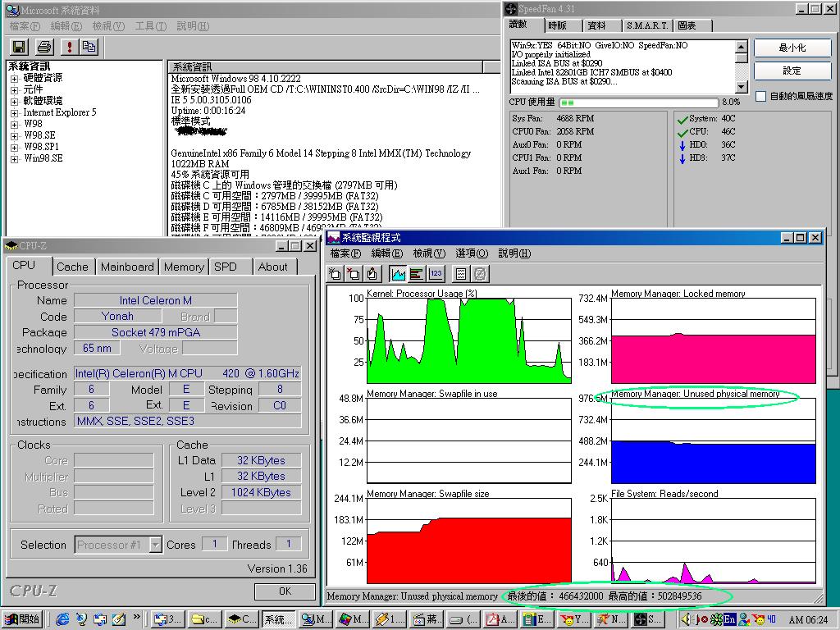Image resolution: width=840 pixels, height=630 pixels.
Task: Open the 工具(T) menu in System Information
Action: pos(150,26)
